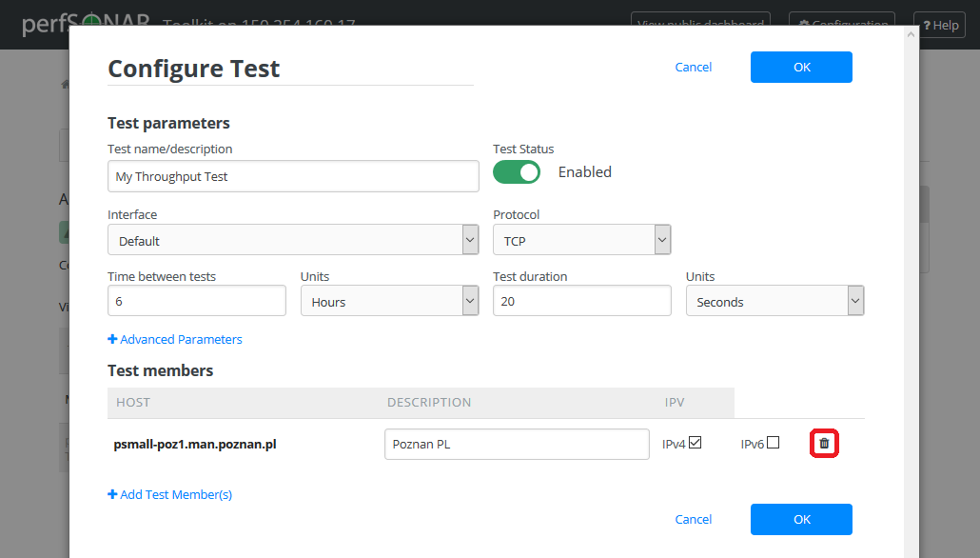Check the IPv6 checkbox
The image size is (980, 558).
tap(774, 442)
